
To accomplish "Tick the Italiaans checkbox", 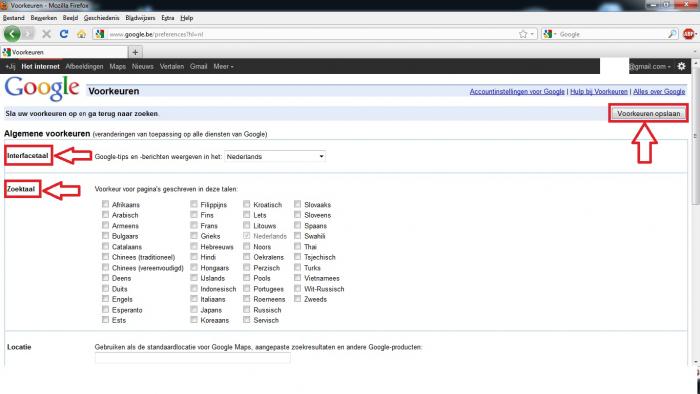I will click(194, 299).
